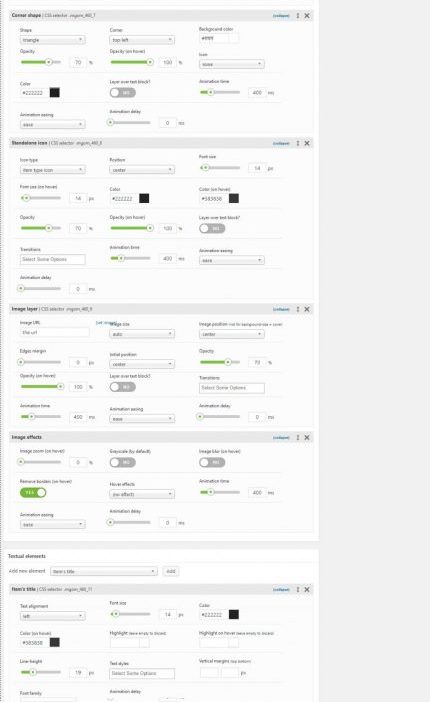Enable Grayscale (by default) switch

(123, 462)
